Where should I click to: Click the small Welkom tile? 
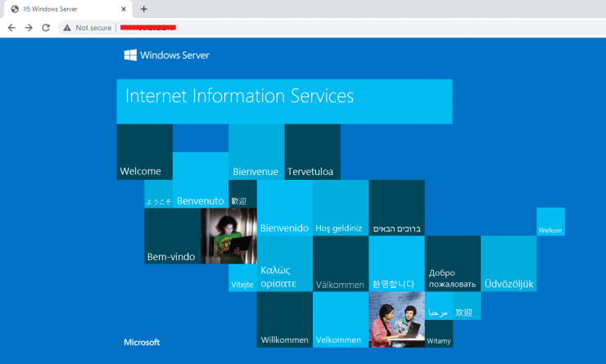(x=551, y=222)
